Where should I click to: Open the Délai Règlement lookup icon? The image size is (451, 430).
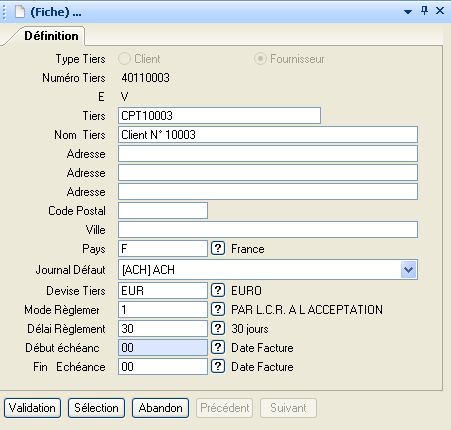pos(218,328)
